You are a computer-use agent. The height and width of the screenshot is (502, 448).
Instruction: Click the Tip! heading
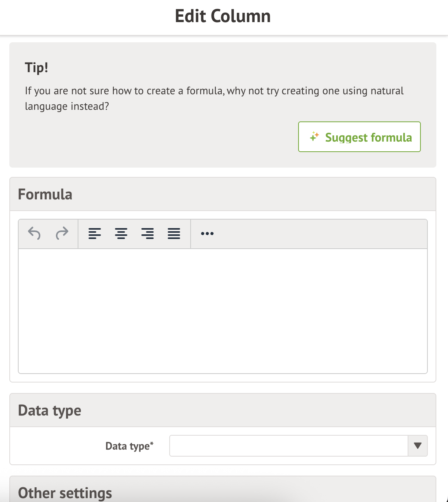tap(36, 68)
